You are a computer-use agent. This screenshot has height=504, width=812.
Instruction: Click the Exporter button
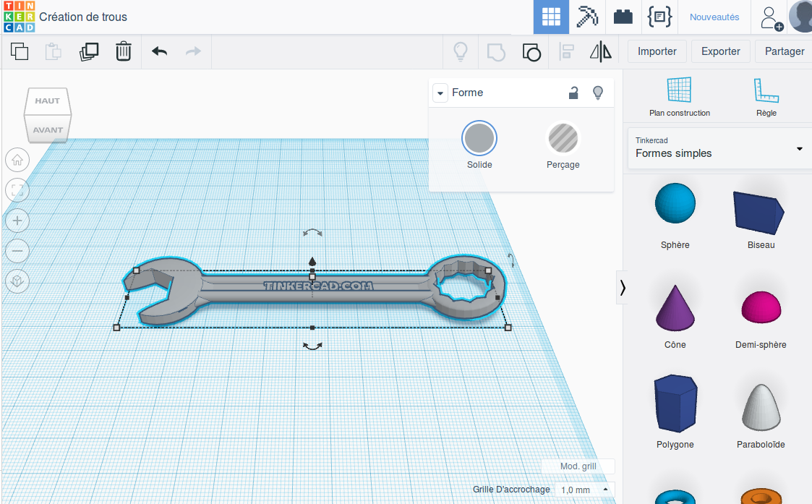(x=720, y=51)
